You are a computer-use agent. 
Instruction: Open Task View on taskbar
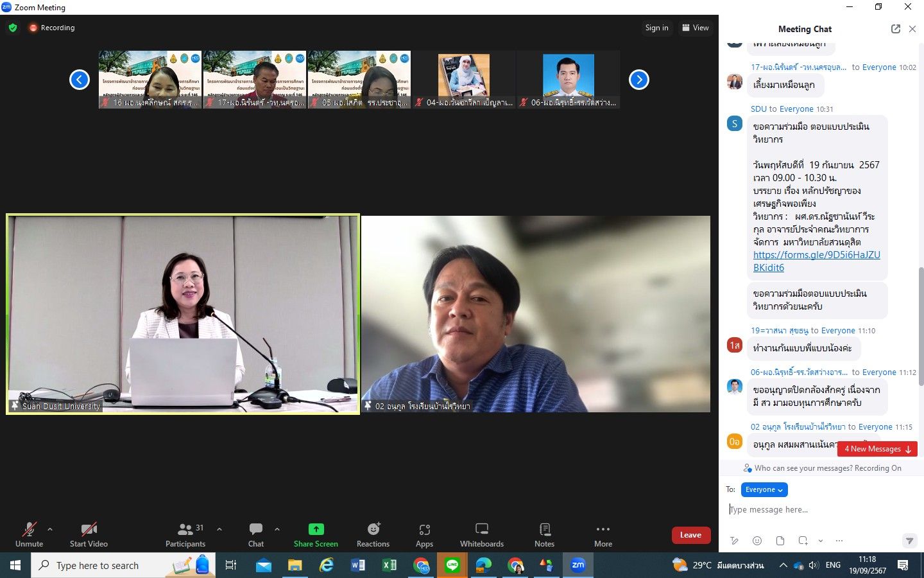(x=231, y=565)
